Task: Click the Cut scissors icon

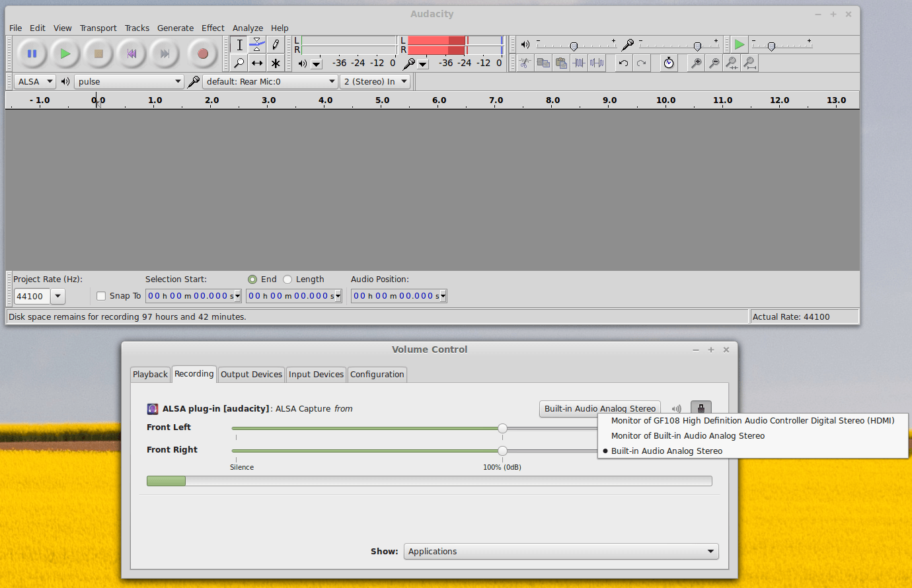Action: tap(525, 63)
